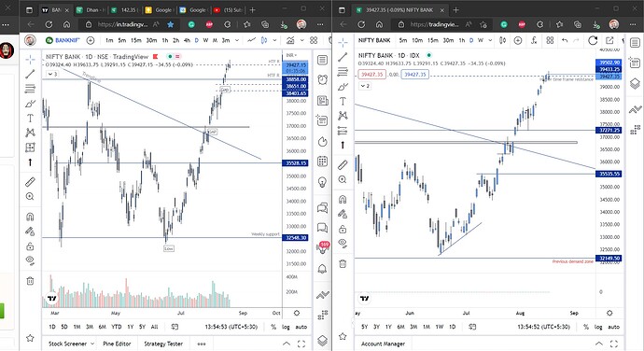Select the trend line tool in left chart
Image resolution: width=644 pixels, height=351 pixels.
pos(30,75)
